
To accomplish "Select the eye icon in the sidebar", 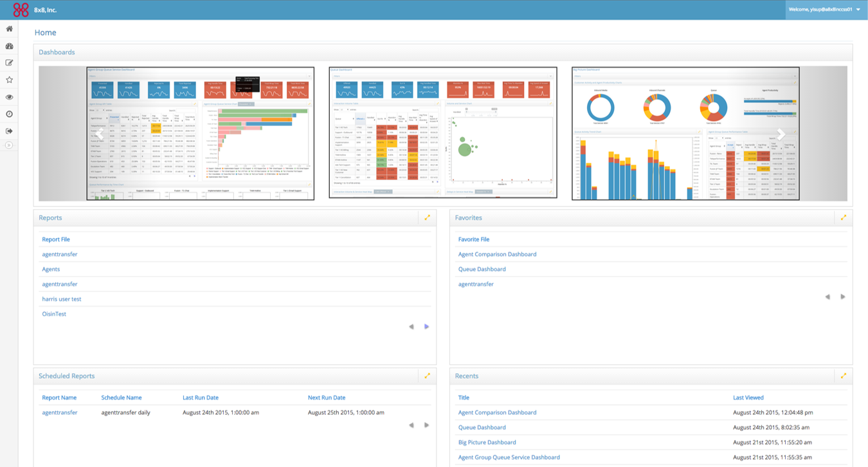I will click(x=8, y=96).
